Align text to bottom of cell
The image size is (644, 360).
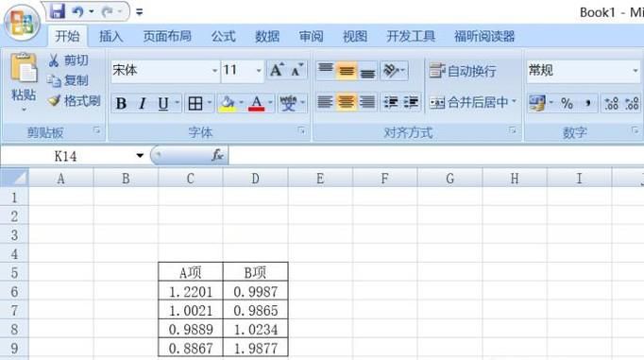click(367, 71)
